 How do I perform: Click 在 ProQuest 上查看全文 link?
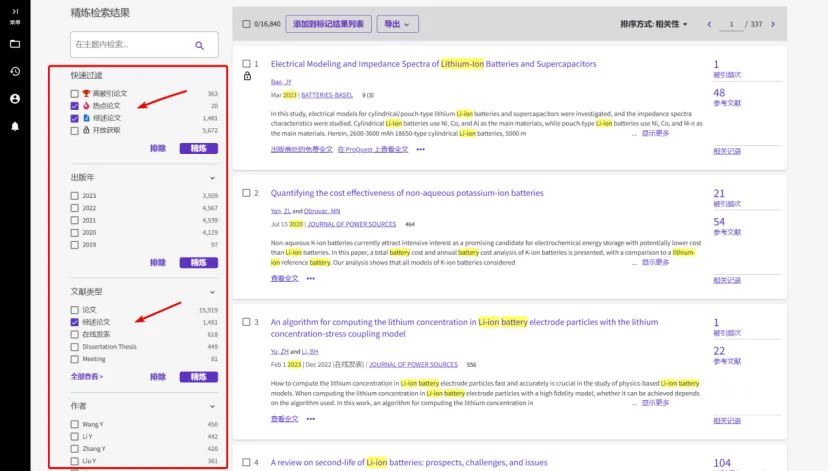[x=373, y=150]
